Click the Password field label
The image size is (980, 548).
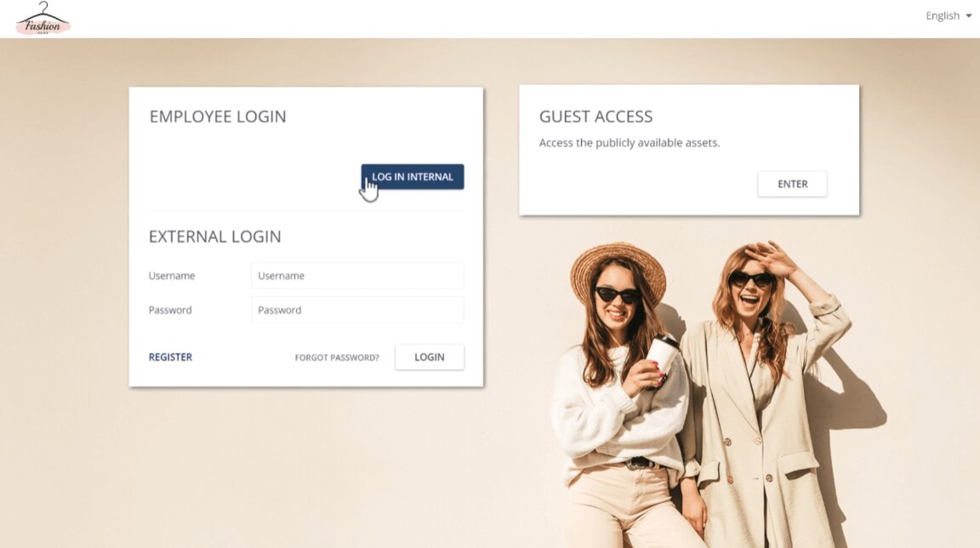(170, 310)
